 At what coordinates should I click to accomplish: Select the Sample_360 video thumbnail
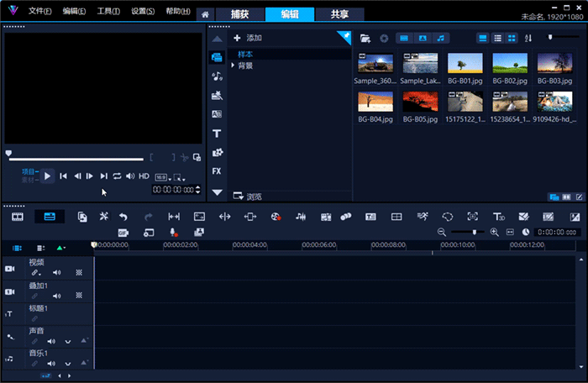click(375, 63)
